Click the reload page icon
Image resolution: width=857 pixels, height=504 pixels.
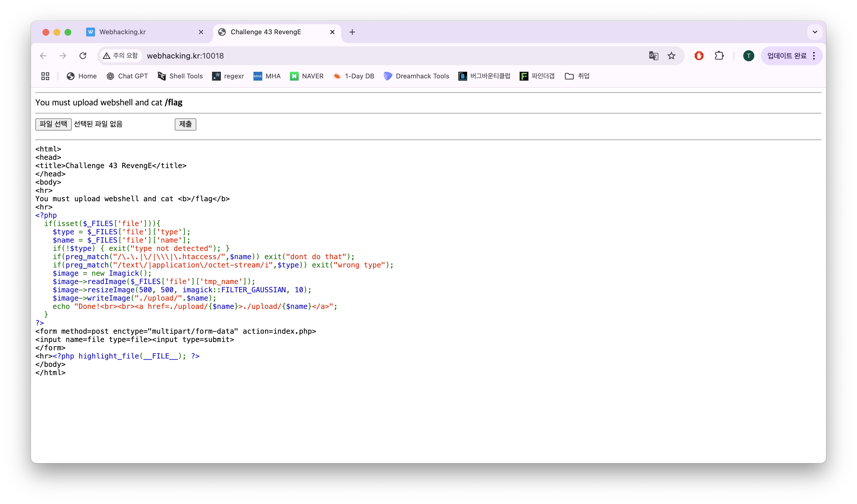point(83,56)
